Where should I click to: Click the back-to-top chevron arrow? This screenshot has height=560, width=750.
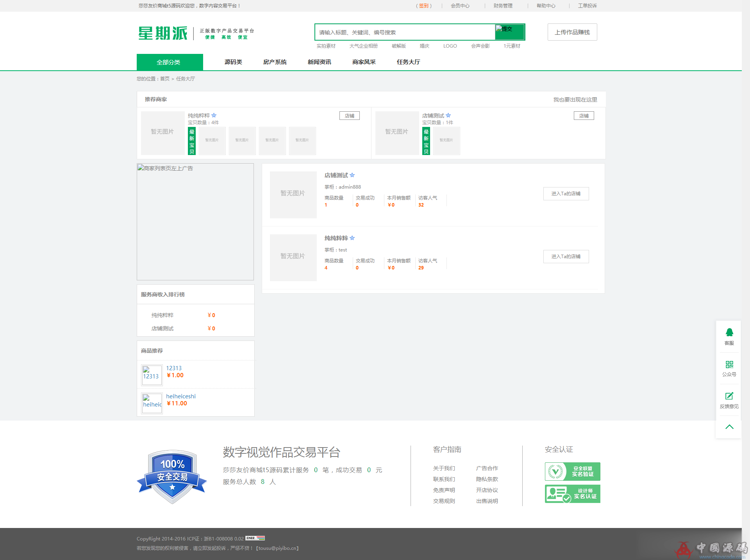[x=729, y=427]
